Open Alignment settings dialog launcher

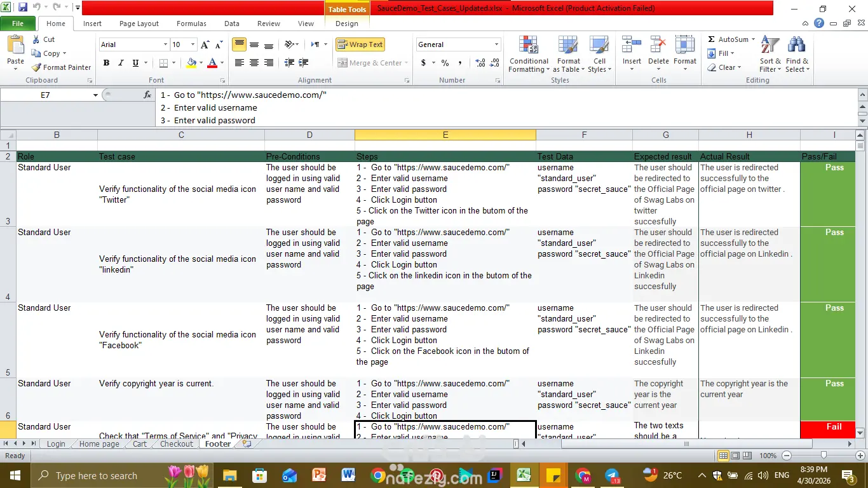click(x=407, y=81)
